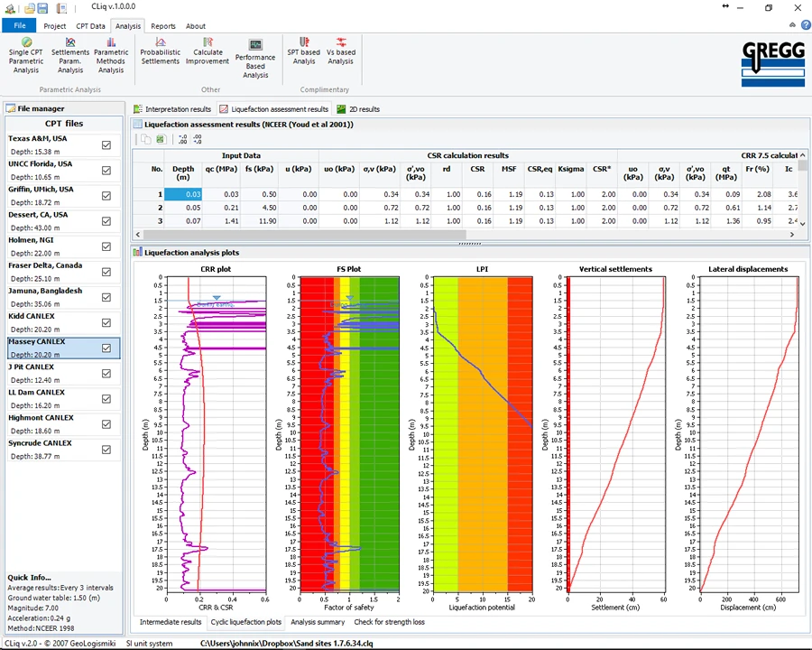Click the results table horizontal scrollbar thumb
Screen dimensions: 812x650
305,235
